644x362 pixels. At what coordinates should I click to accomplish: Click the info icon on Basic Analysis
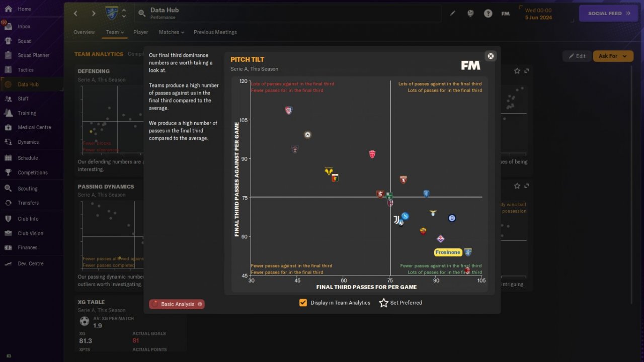[x=200, y=304]
